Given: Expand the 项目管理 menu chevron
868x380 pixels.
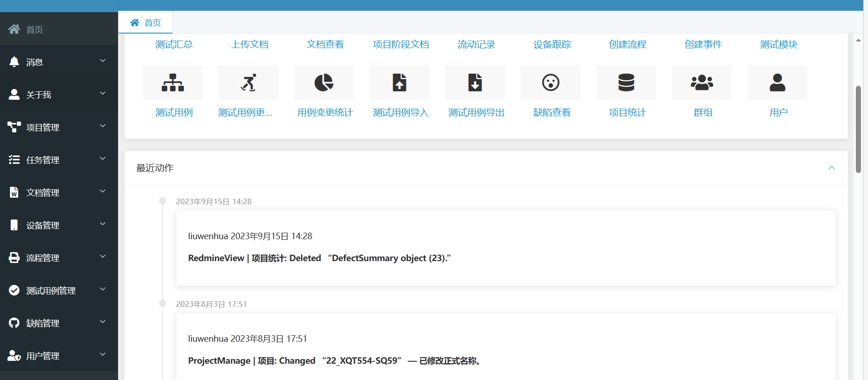Looking at the screenshot, I should 103,126.
